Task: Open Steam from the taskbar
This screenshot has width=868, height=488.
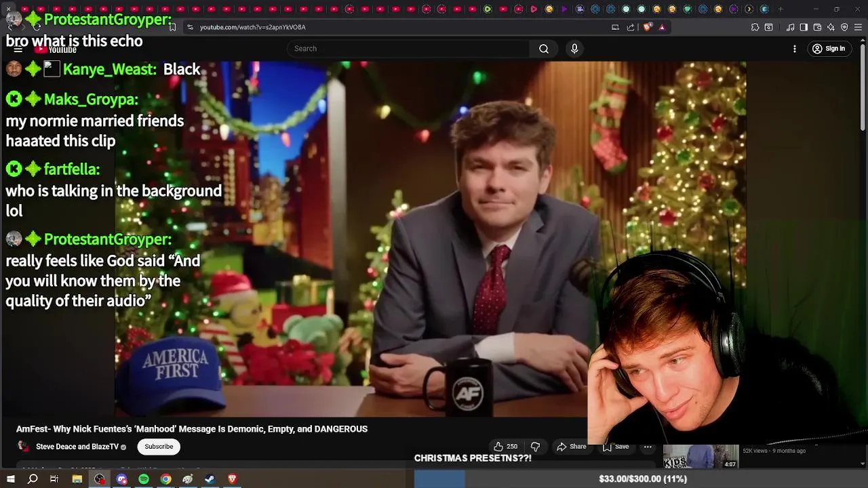Action: tap(210, 479)
